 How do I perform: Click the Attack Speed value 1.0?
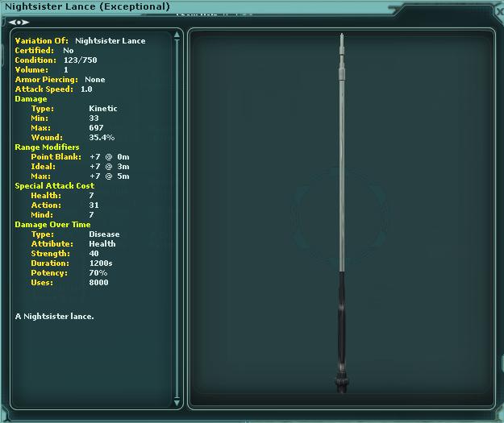click(x=86, y=89)
